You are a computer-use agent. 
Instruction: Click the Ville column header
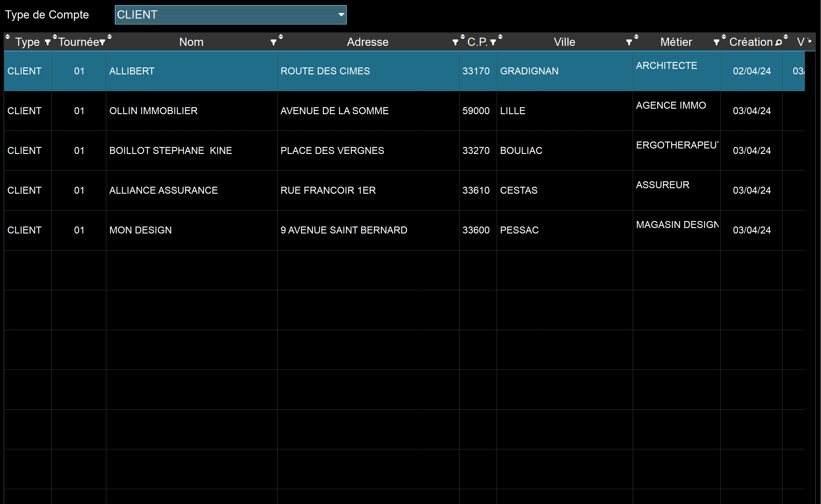[x=564, y=42]
